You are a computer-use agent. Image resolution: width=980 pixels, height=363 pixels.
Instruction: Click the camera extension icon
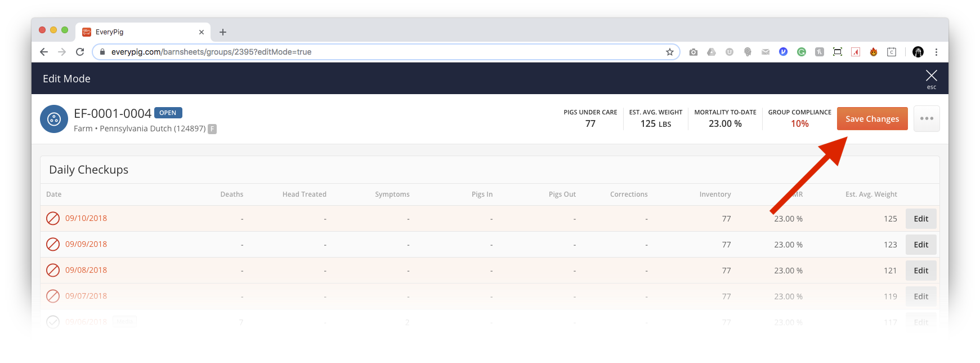693,52
